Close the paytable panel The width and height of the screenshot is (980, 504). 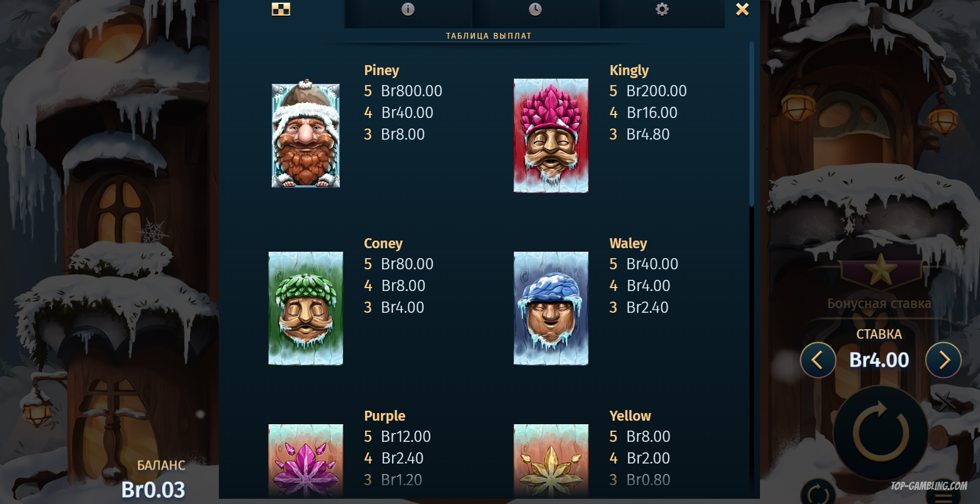coord(742,9)
